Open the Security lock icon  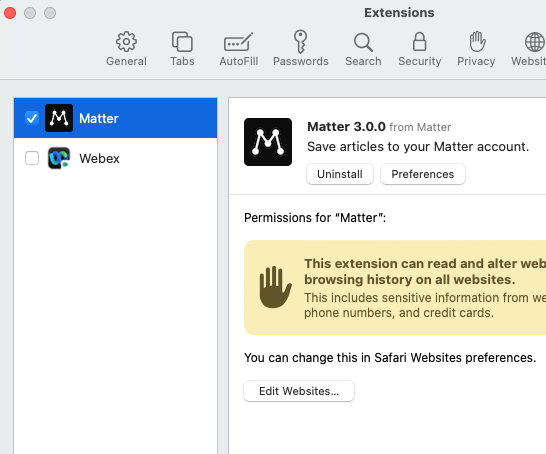pyautogui.click(x=419, y=42)
